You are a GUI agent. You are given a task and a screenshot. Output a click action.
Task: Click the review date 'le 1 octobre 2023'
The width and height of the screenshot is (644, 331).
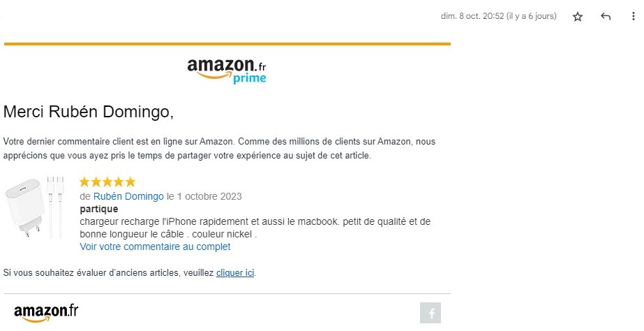204,196
